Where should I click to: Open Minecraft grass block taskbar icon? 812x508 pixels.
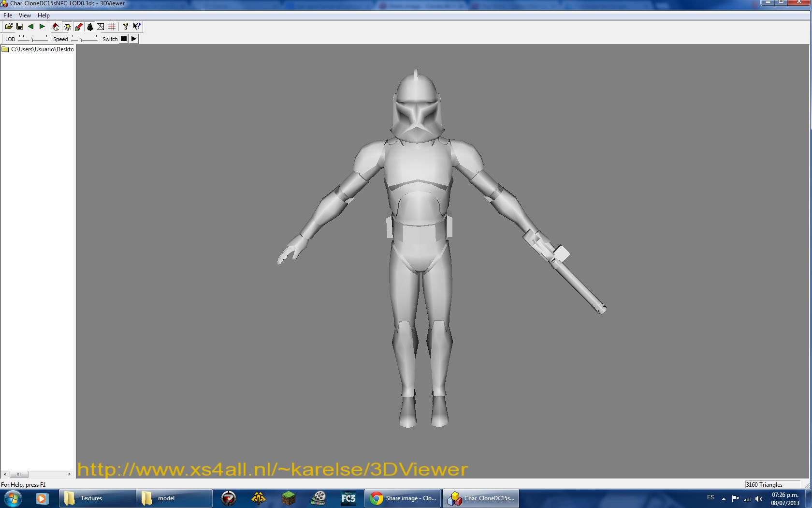pos(289,498)
